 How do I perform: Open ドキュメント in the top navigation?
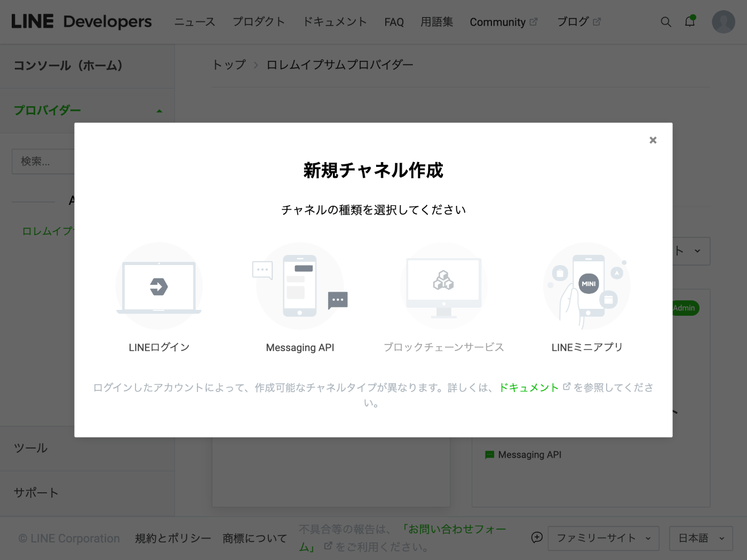[335, 22]
